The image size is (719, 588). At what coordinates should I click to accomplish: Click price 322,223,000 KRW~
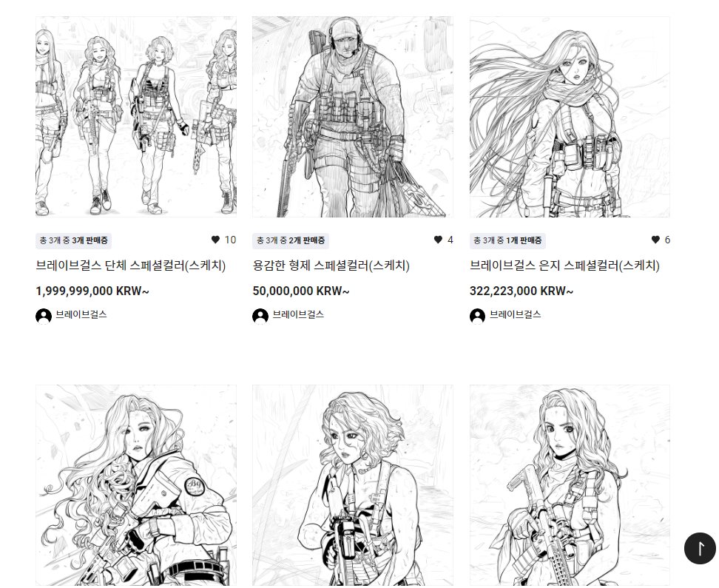[521, 291]
